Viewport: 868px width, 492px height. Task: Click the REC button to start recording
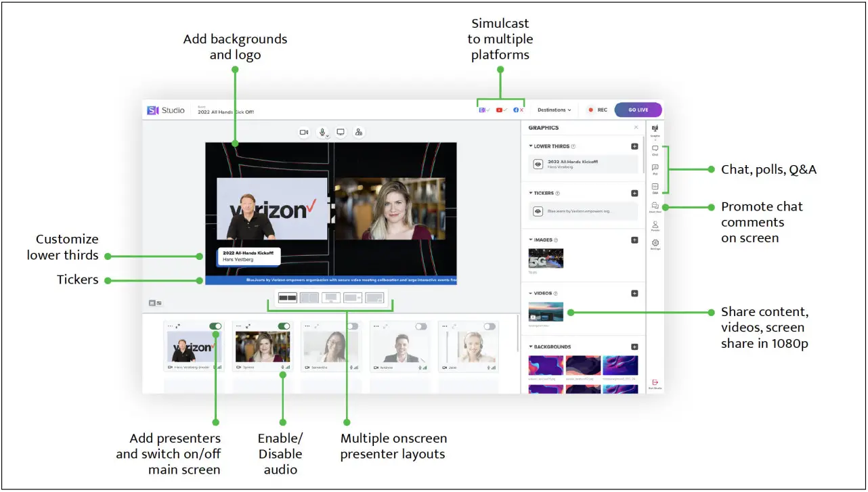pos(599,110)
